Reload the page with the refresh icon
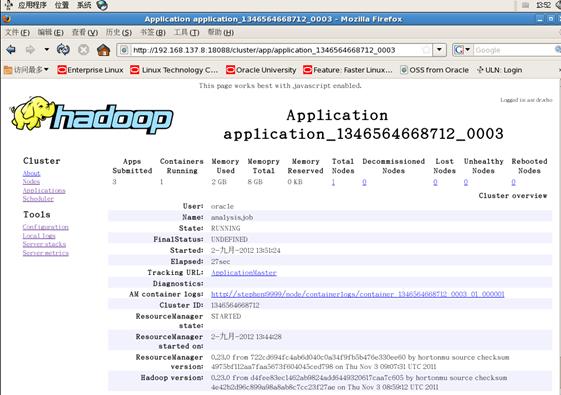 point(63,49)
